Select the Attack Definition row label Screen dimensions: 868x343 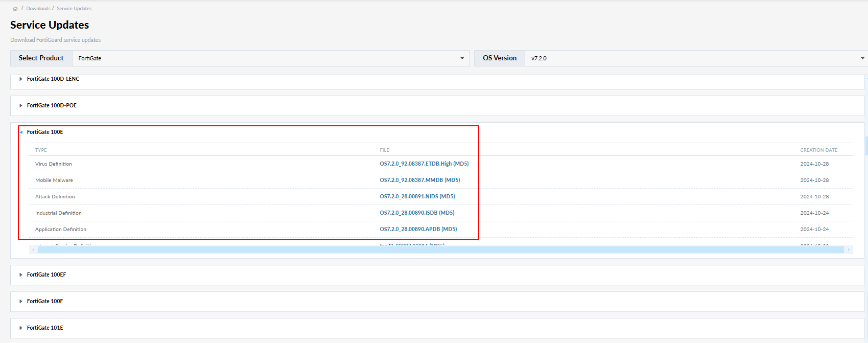55,197
